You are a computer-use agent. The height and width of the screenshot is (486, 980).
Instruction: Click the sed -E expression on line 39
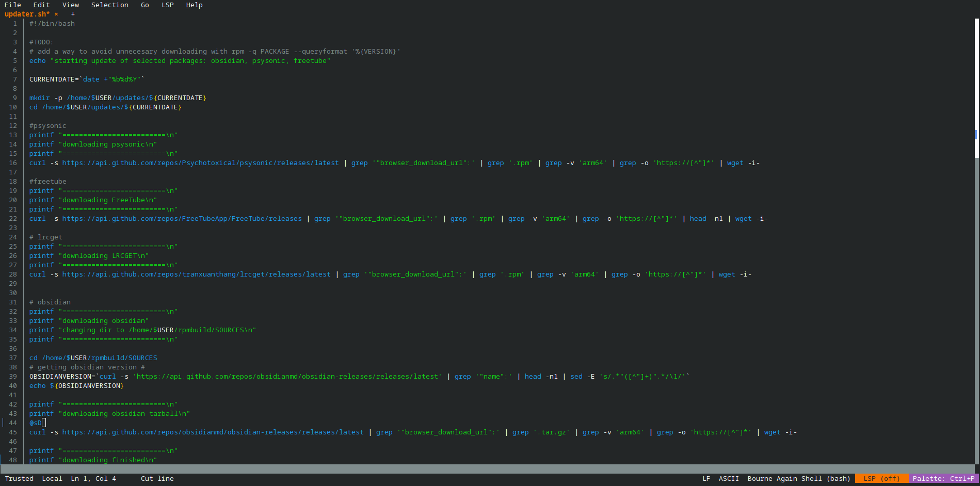point(628,376)
